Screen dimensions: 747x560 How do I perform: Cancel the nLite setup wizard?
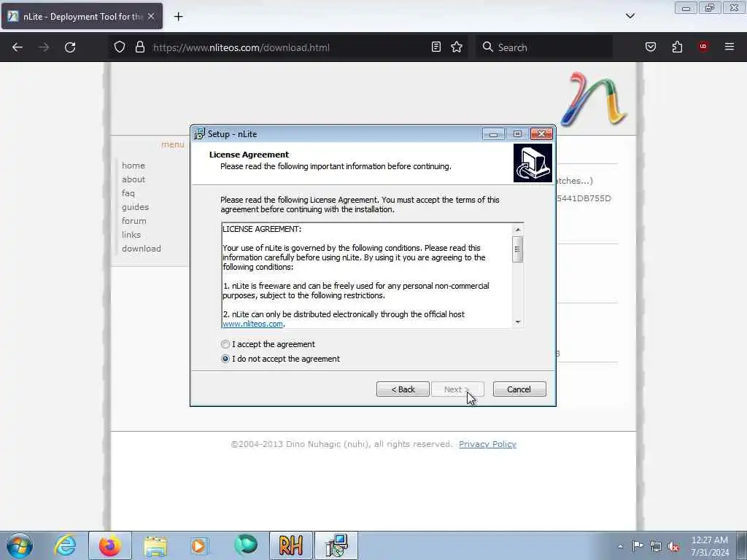[519, 389]
